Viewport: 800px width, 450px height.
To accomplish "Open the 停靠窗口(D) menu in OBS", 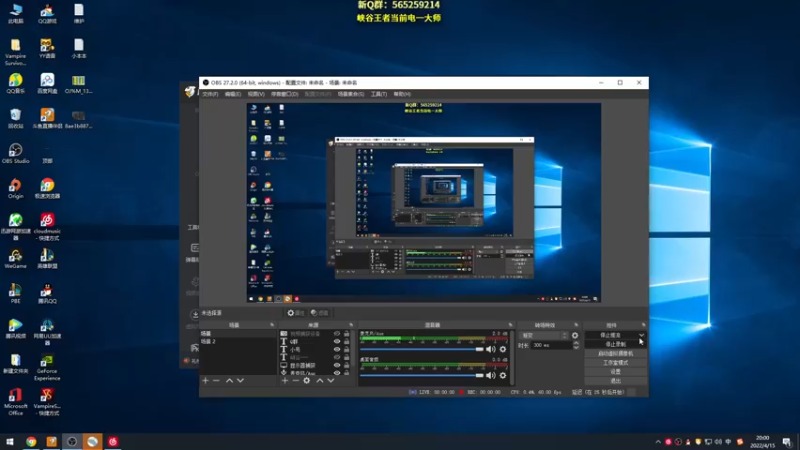I will click(x=284, y=94).
